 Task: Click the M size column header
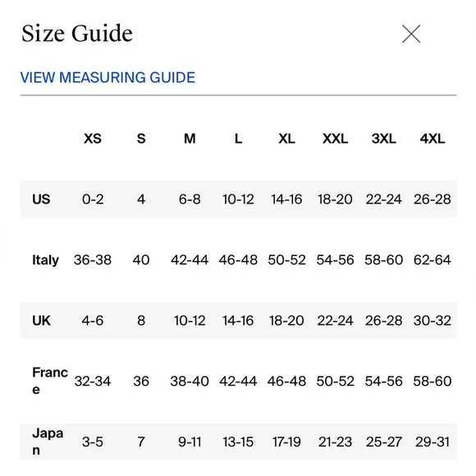[x=190, y=139]
